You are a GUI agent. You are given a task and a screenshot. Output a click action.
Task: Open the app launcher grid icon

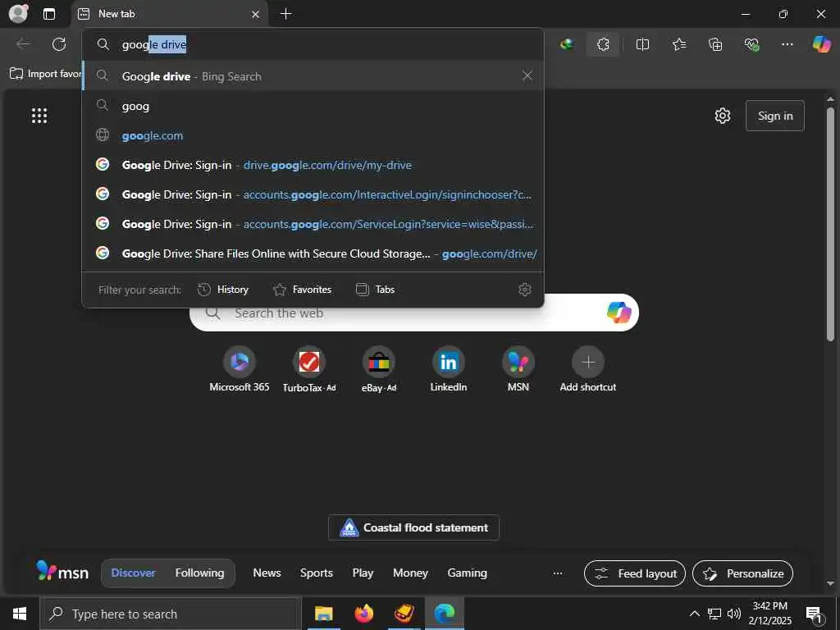tap(39, 115)
